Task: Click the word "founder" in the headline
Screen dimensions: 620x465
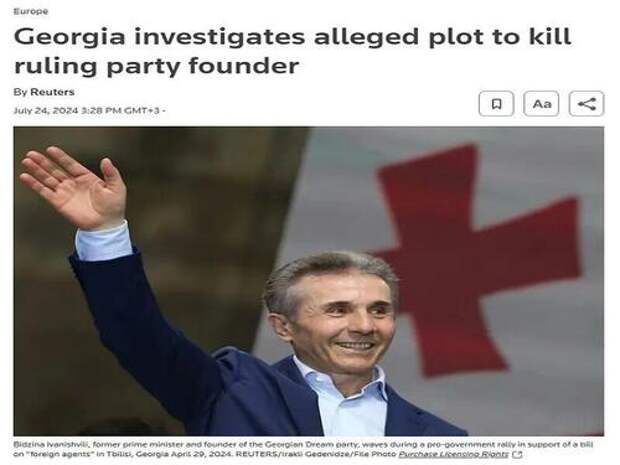Action: pos(243,66)
